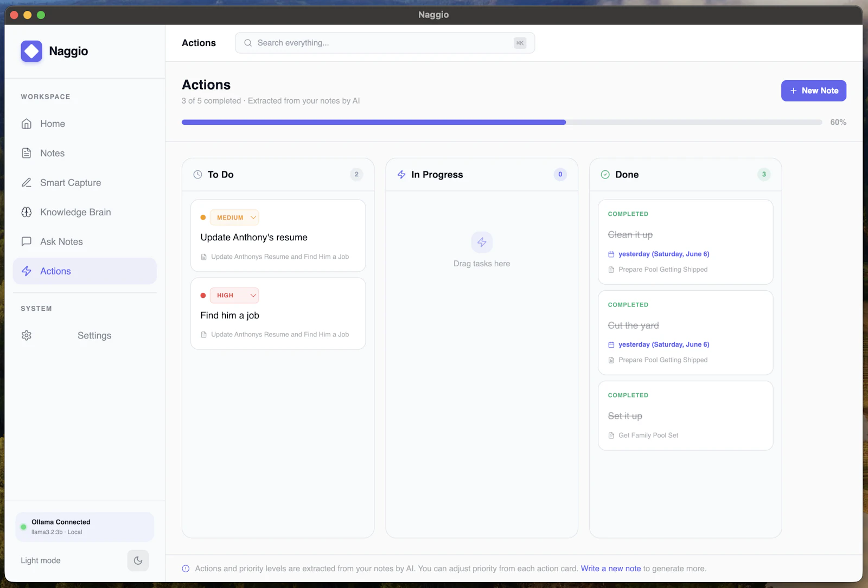
Task: Click the note icon under Update Anthony's resume
Action: [204, 257]
